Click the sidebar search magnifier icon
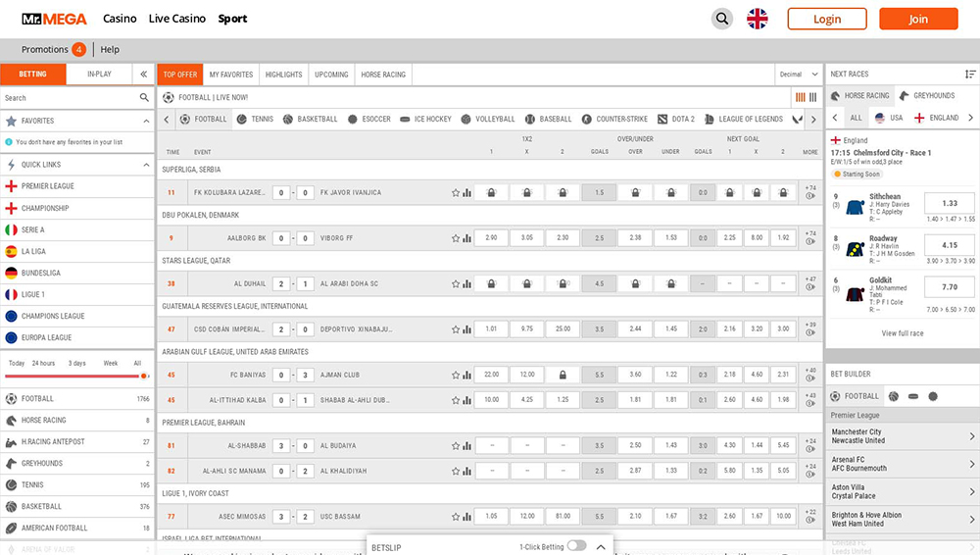The image size is (980, 555). tap(144, 98)
